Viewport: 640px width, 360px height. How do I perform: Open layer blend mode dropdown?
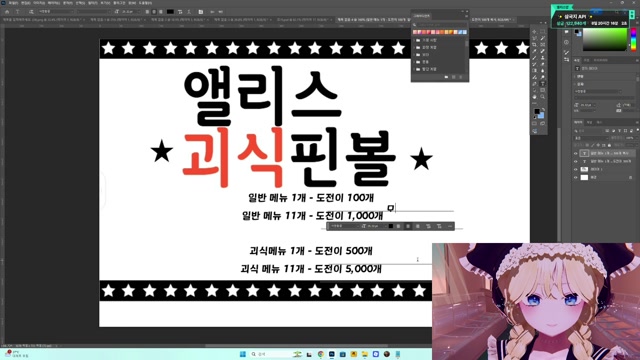[x=591, y=138]
